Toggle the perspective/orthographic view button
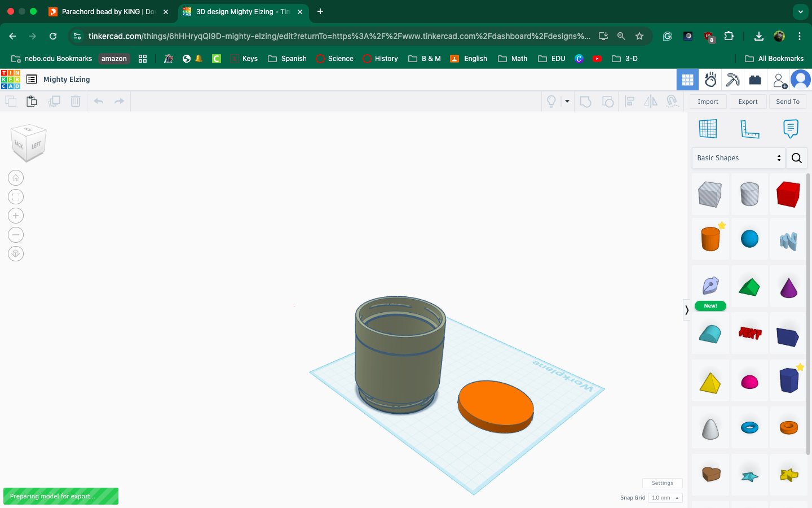The image size is (812, 508). (16, 254)
